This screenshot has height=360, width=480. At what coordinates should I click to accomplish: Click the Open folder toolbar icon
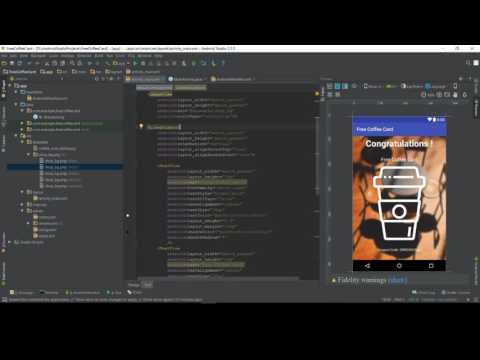4,63
